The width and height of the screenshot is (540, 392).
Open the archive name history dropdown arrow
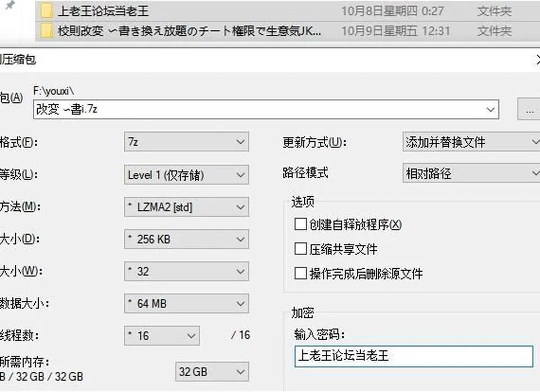tap(490, 110)
